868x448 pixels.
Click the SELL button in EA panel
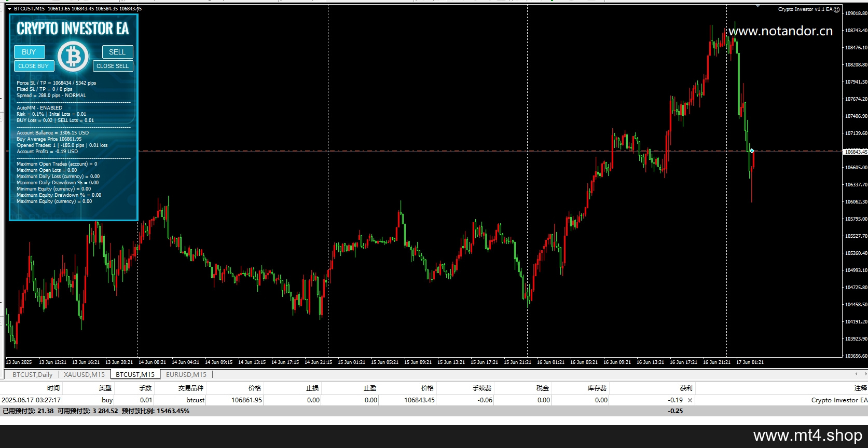117,52
